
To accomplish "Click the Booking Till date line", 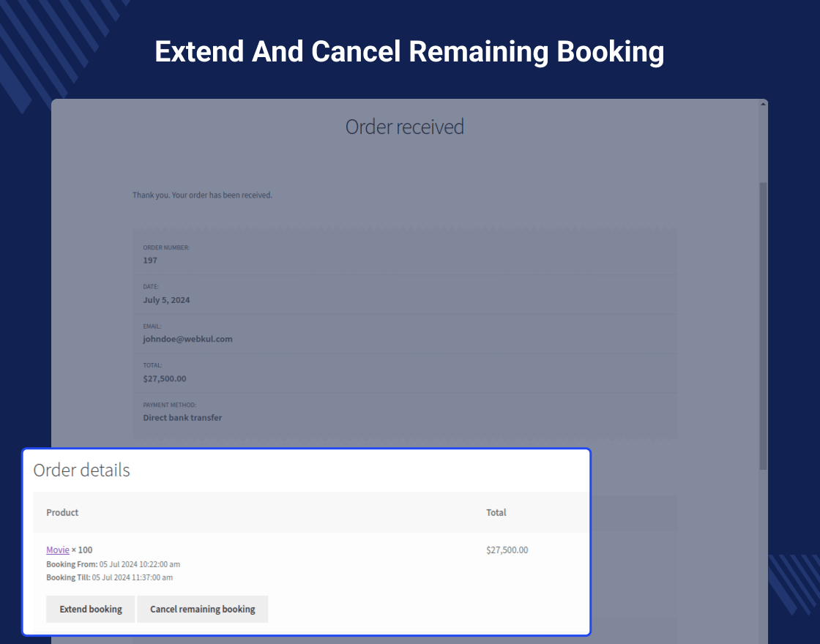I will (x=109, y=577).
